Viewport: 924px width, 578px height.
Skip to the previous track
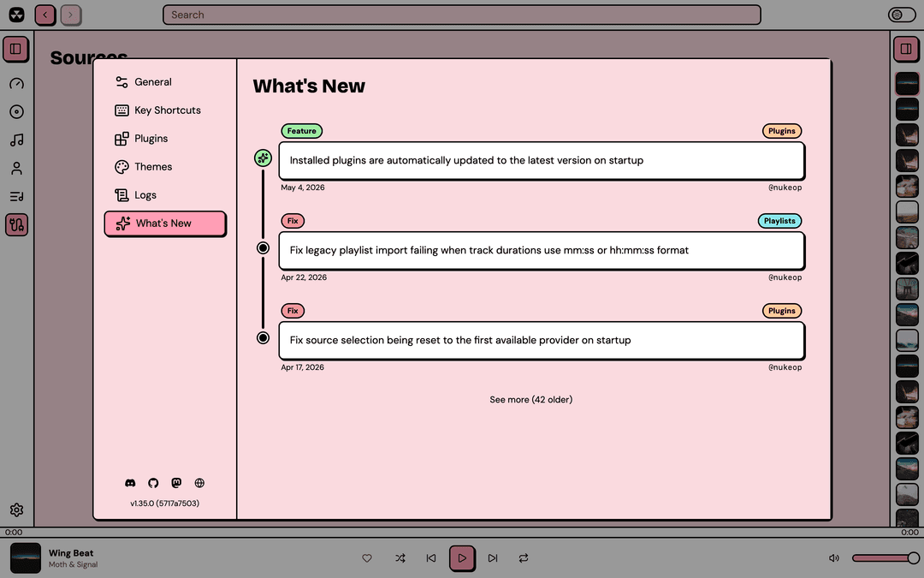(430, 558)
